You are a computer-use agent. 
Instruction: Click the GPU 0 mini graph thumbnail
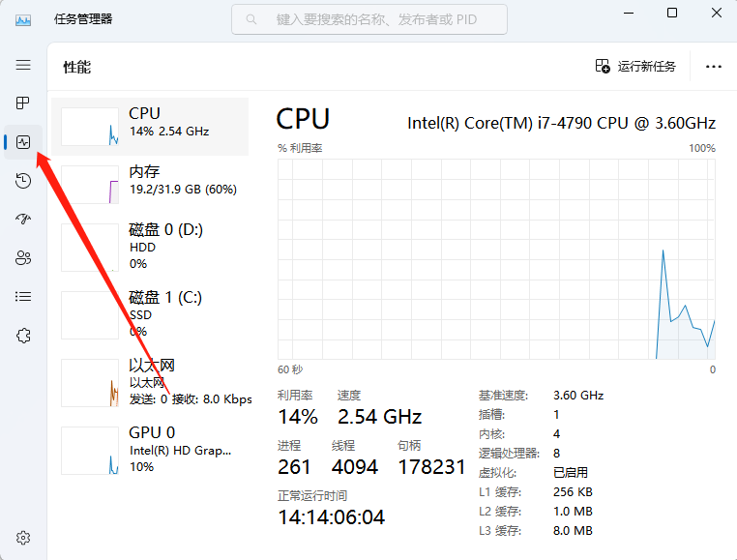(90, 451)
